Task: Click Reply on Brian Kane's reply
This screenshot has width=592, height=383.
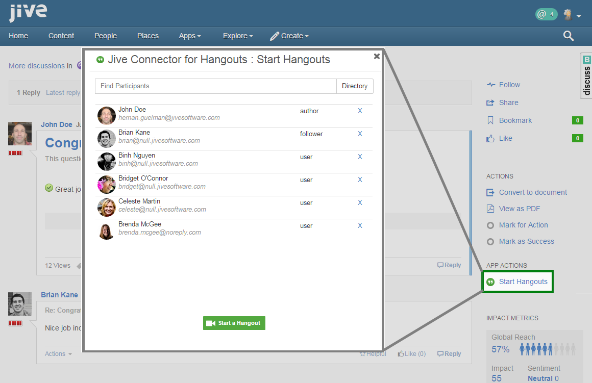Action: (449, 354)
